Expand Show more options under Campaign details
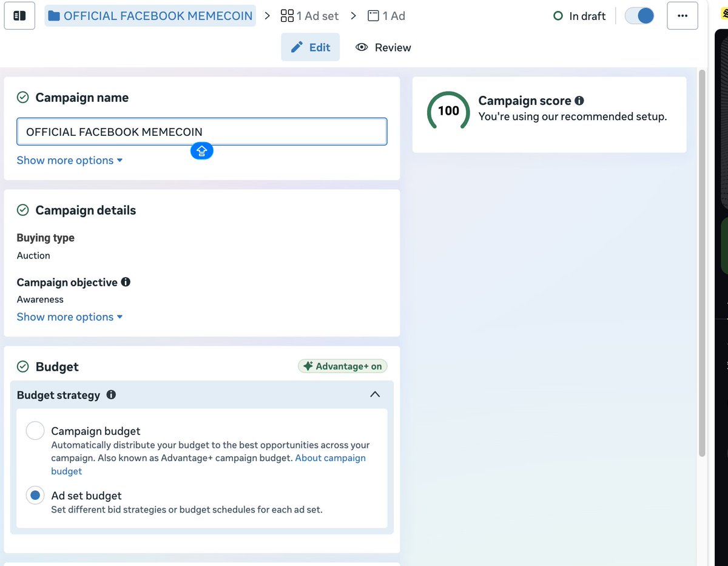The height and width of the screenshot is (566, 728). pyautogui.click(x=70, y=317)
